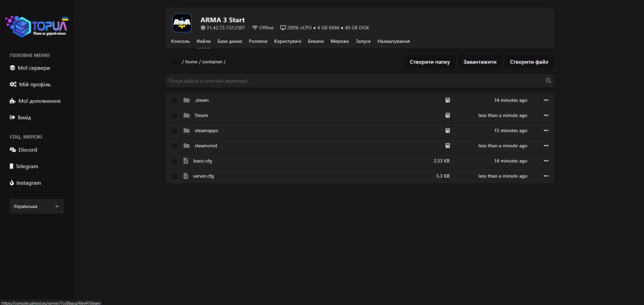Focus the file search input field
This screenshot has height=305, width=644.
pyautogui.click(x=352, y=81)
